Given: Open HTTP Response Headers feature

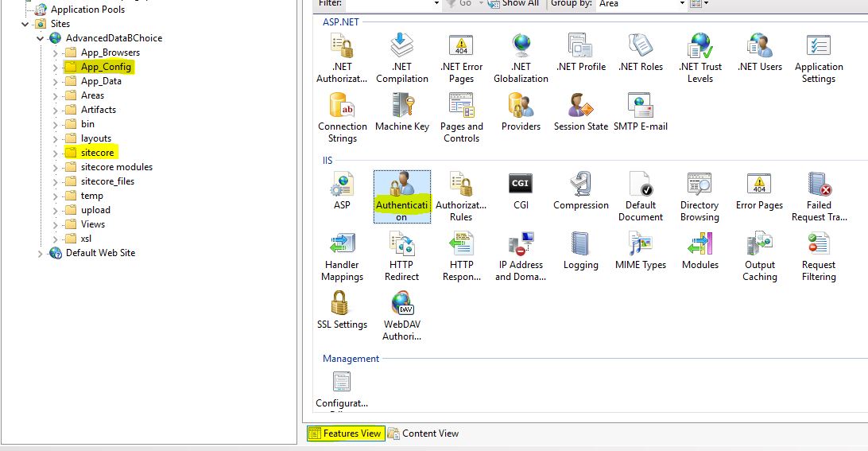Looking at the screenshot, I should tap(461, 257).
